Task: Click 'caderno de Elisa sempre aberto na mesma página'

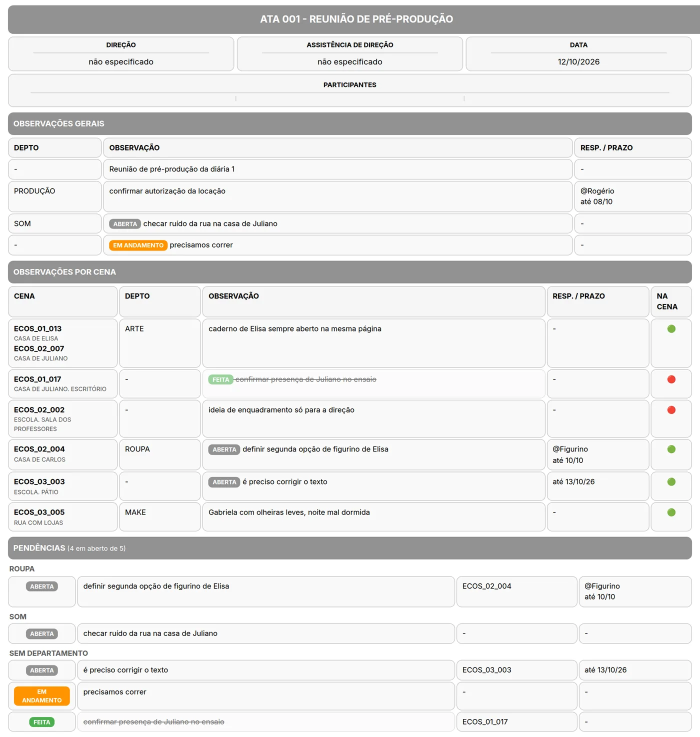Action: pyautogui.click(x=295, y=329)
